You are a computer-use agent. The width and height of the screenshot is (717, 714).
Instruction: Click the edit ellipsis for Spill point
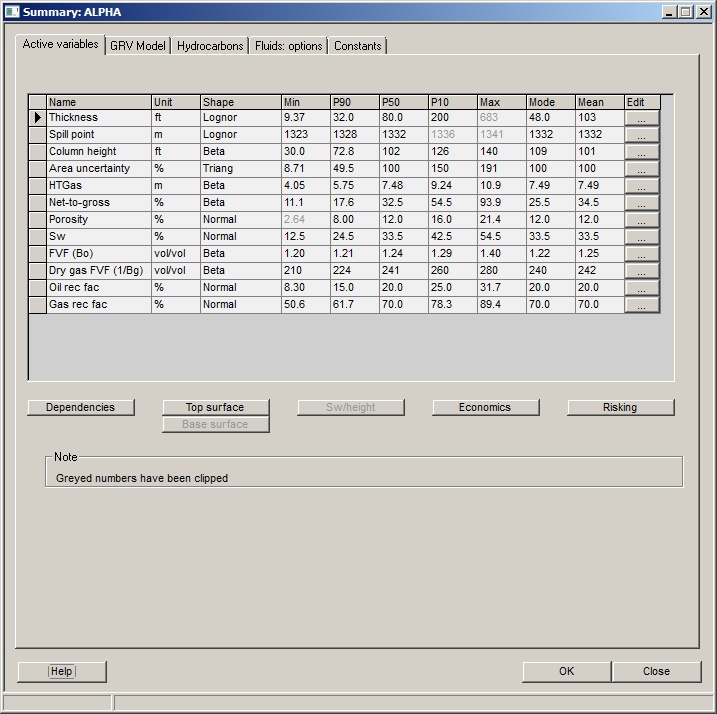pyautogui.click(x=642, y=135)
